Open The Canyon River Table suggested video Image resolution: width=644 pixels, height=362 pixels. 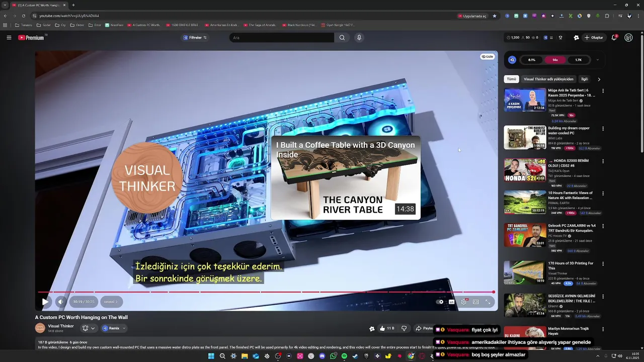tap(346, 177)
